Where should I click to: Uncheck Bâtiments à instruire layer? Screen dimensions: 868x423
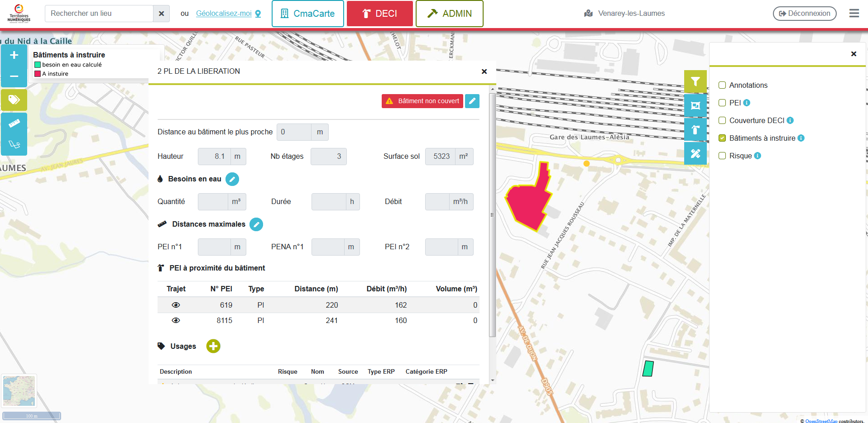pyautogui.click(x=722, y=138)
